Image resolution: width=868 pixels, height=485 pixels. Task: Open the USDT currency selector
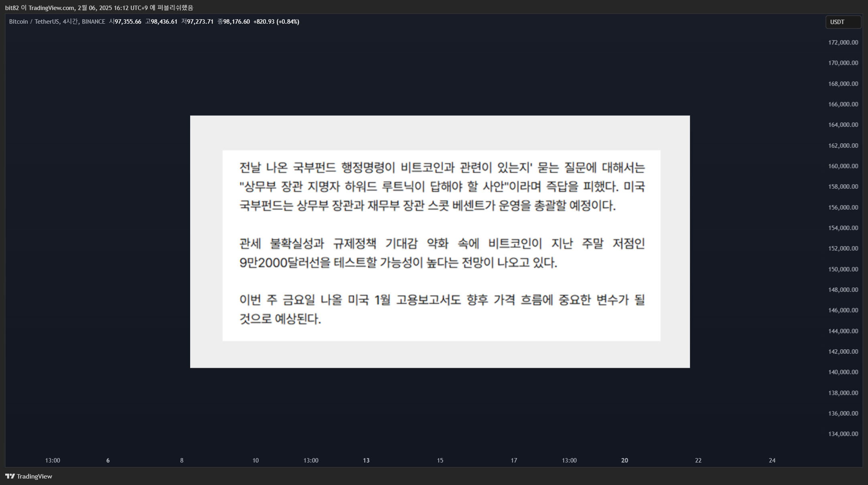843,22
